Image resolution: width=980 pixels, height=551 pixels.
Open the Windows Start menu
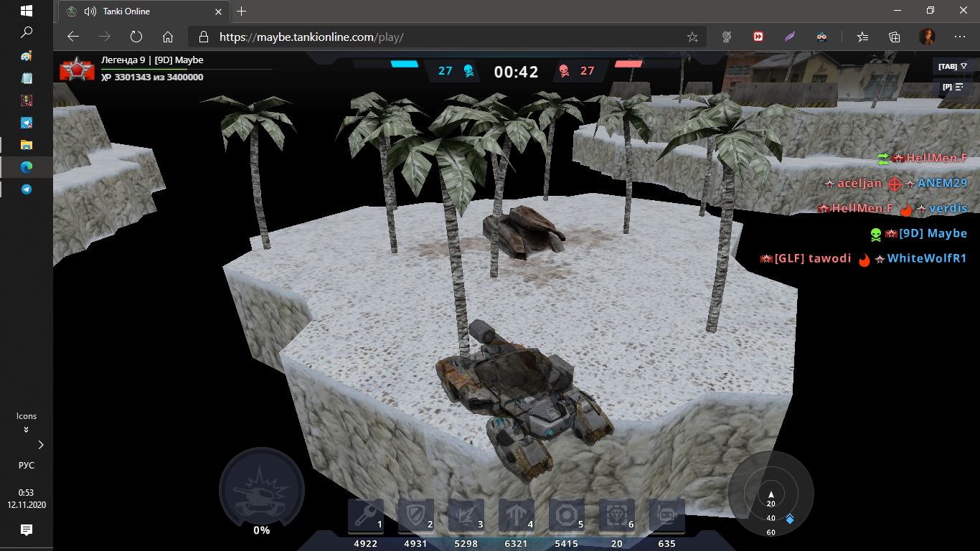coord(27,11)
